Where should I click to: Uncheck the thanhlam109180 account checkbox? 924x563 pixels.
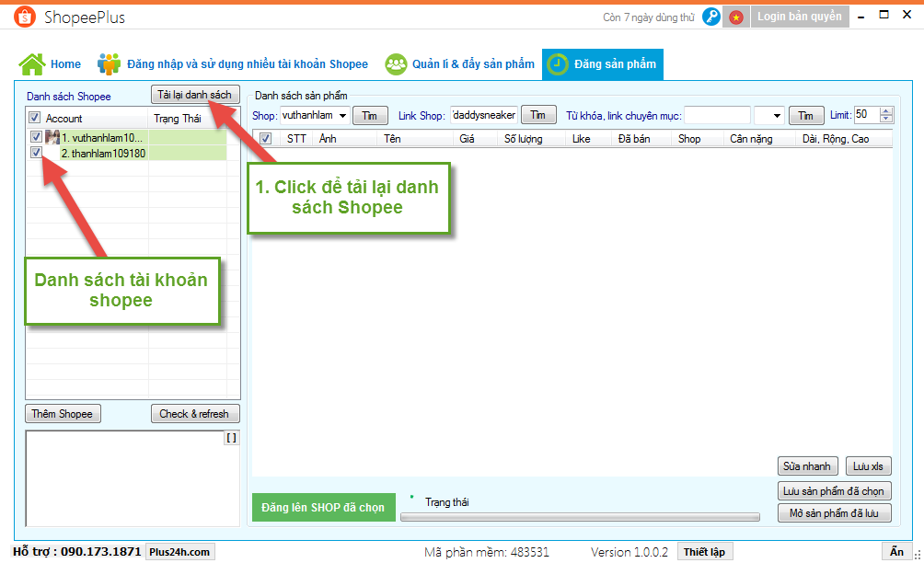pyautogui.click(x=36, y=153)
